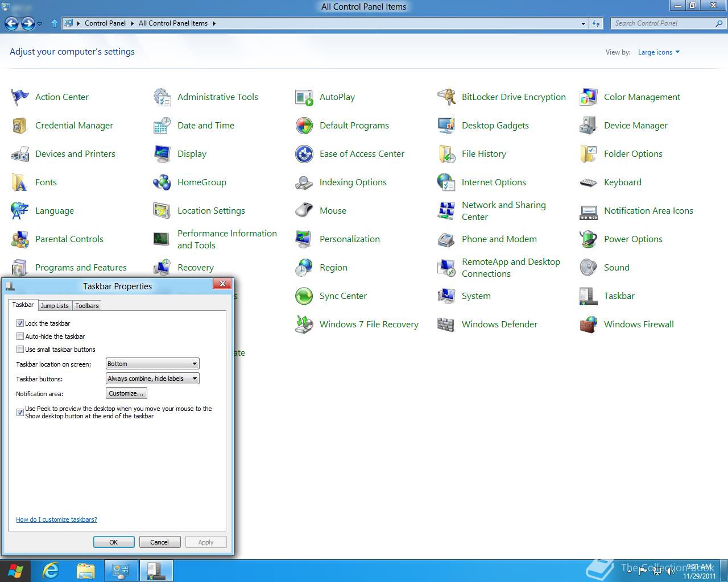Image resolution: width=728 pixels, height=582 pixels.
Task: Expand the View by Large icons menu
Action: click(659, 52)
